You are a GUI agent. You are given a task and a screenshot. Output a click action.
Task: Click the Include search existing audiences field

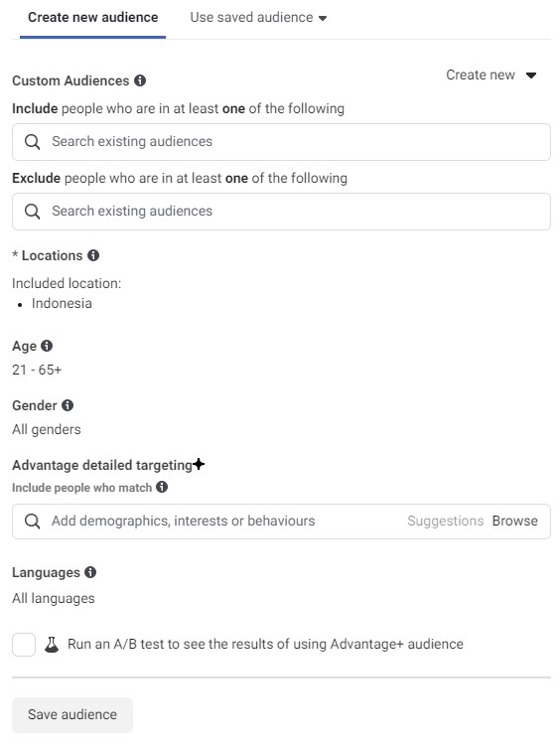pos(281,142)
